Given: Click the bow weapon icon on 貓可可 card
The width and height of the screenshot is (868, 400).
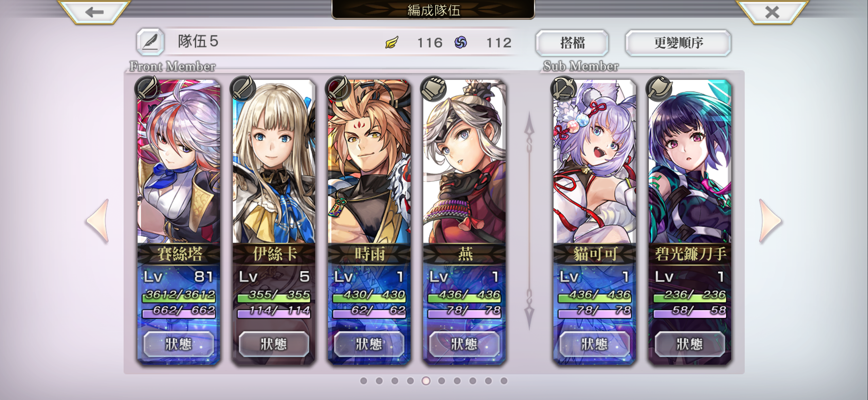Looking at the screenshot, I should pyautogui.click(x=563, y=89).
